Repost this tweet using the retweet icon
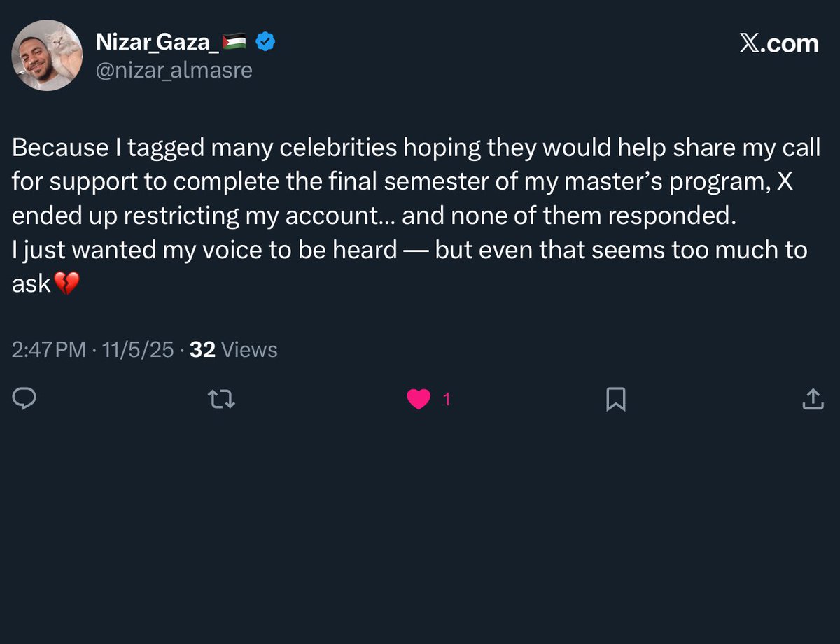Screen dimensions: 840x644 (x=222, y=400)
